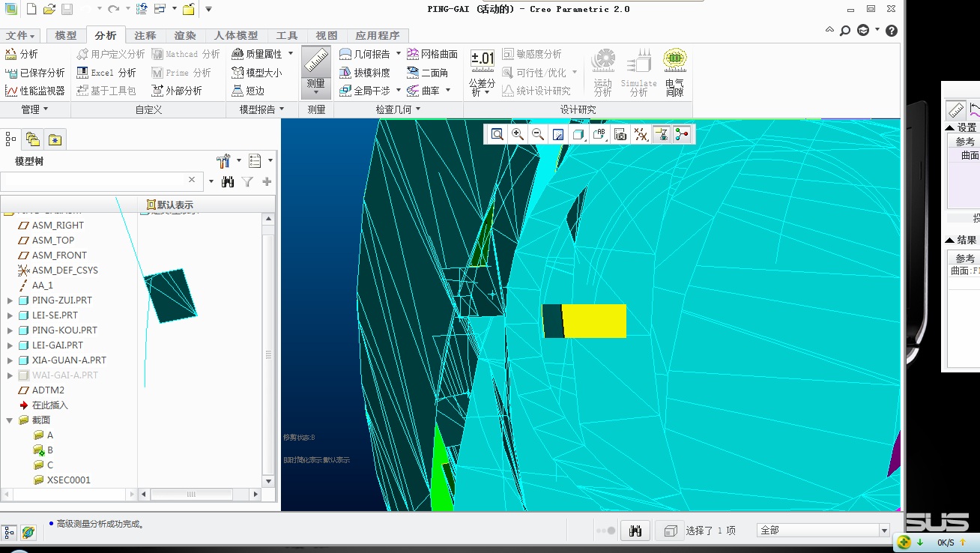Open Excel 分析 tool
Screen dimensions: 980x553
pyautogui.click(x=106, y=73)
